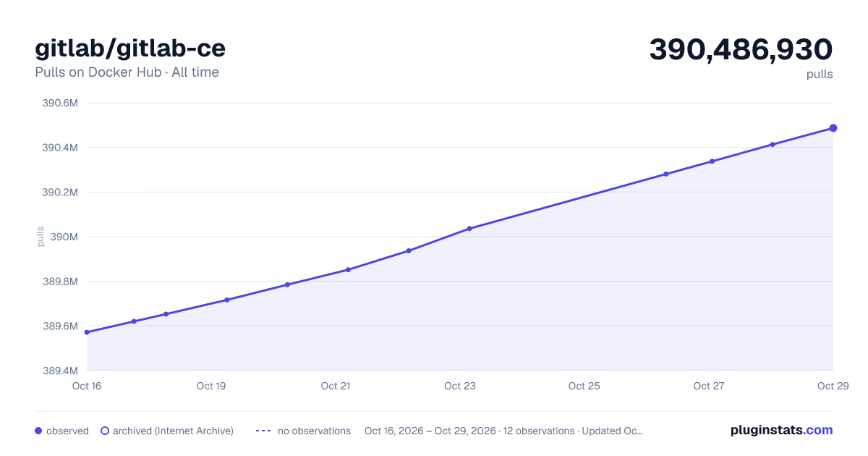Click the observed legend filled dot
This screenshot has height=456, width=868.
38,431
